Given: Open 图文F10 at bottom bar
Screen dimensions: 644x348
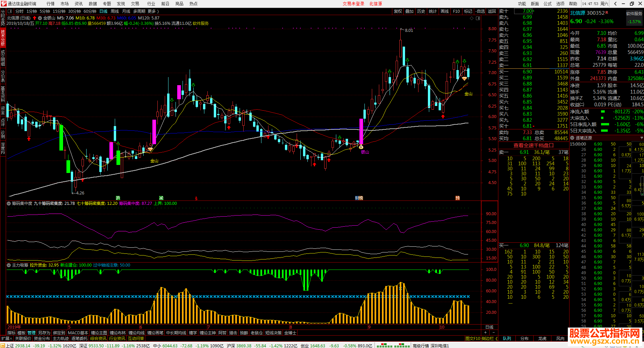Looking at the screenshot, I should point(473,339).
